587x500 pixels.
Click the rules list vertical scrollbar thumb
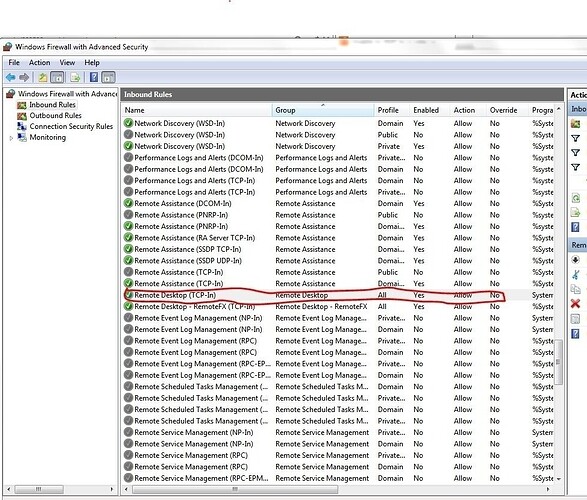click(x=559, y=362)
